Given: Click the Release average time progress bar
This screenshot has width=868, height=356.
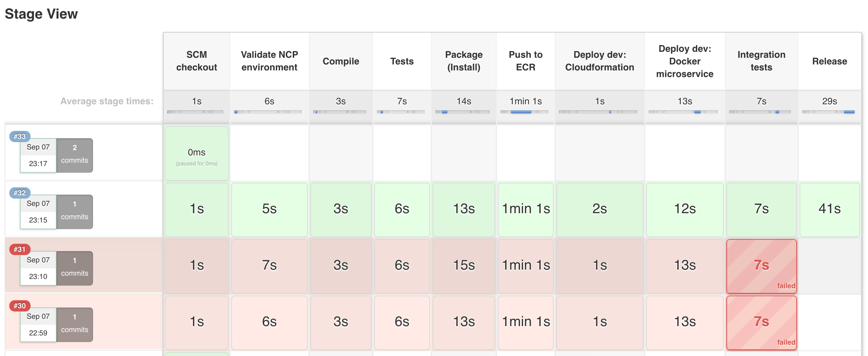Looking at the screenshot, I should tap(828, 112).
